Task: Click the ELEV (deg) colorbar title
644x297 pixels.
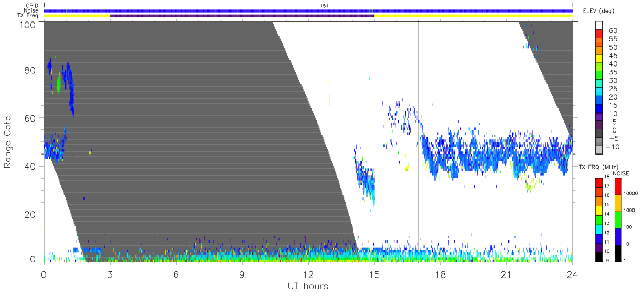Action: click(x=599, y=11)
